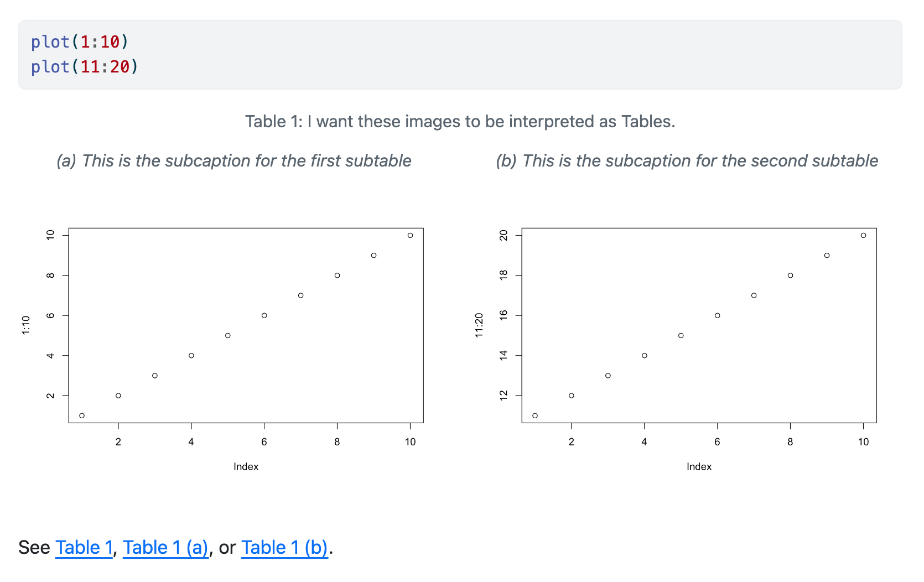The height and width of the screenshot is (582, 924).
Task: Click the "Index" axis label under the right plot
Action: point(699,466)
